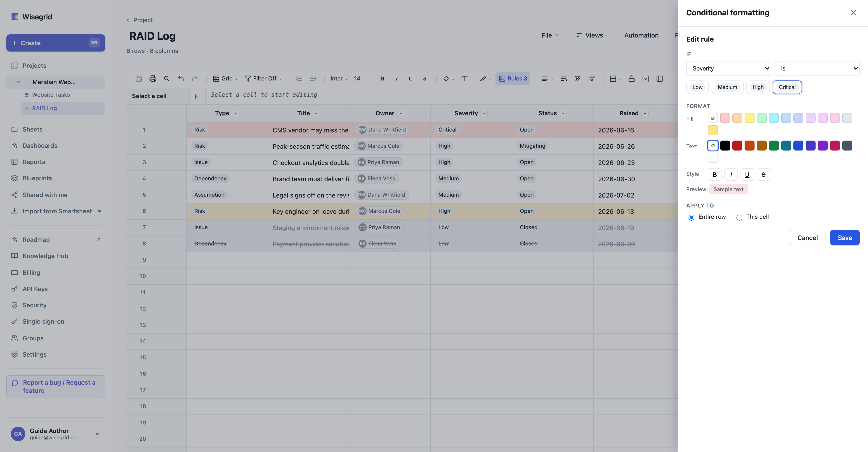Click the format painter icon
This screenshot has height=452, width=868.
click(592, 78)
